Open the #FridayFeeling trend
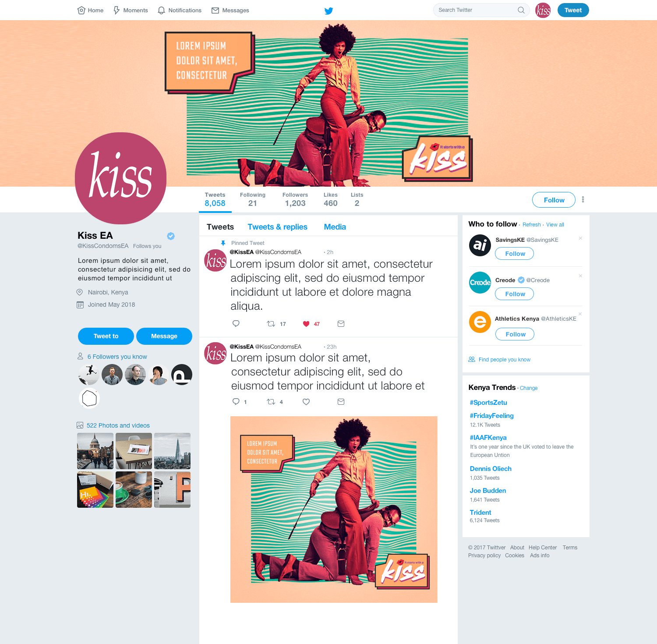 [x=491, y=416]
